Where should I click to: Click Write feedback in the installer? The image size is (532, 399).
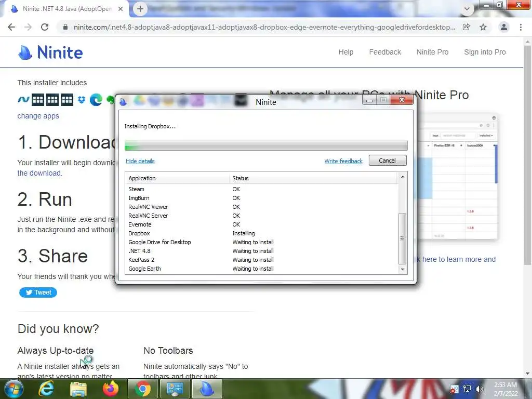click(343, 161)
